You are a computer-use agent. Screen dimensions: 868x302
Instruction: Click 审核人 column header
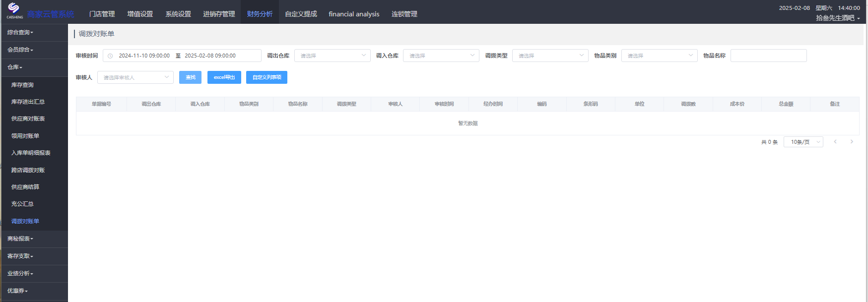(x=396, y=104)
